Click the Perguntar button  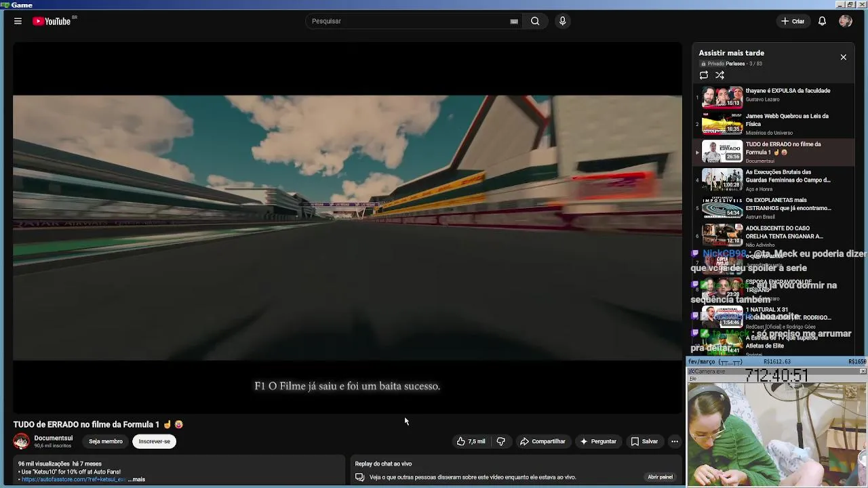coord(598,441)
